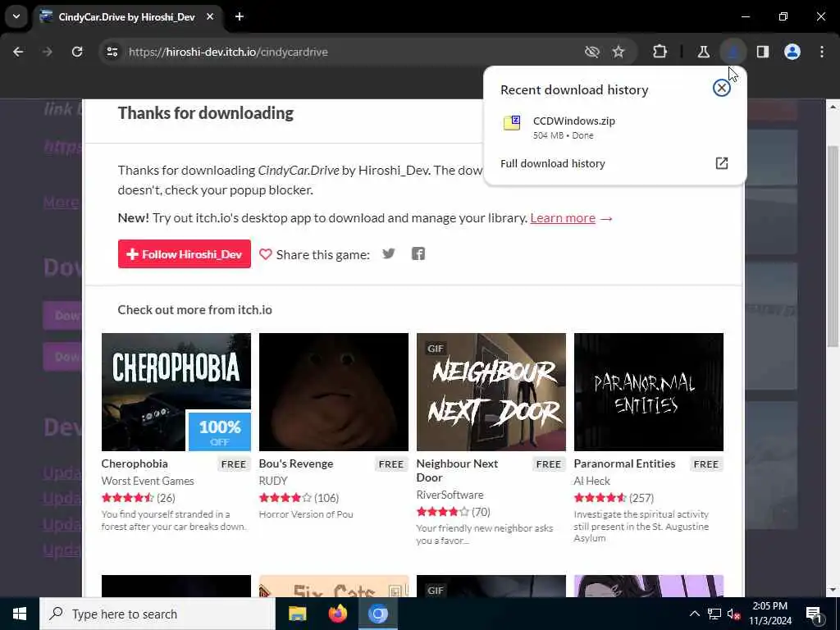Open the Neighbour Next Door thumbnail
This screenshot has width=840, height=630.
491,392
